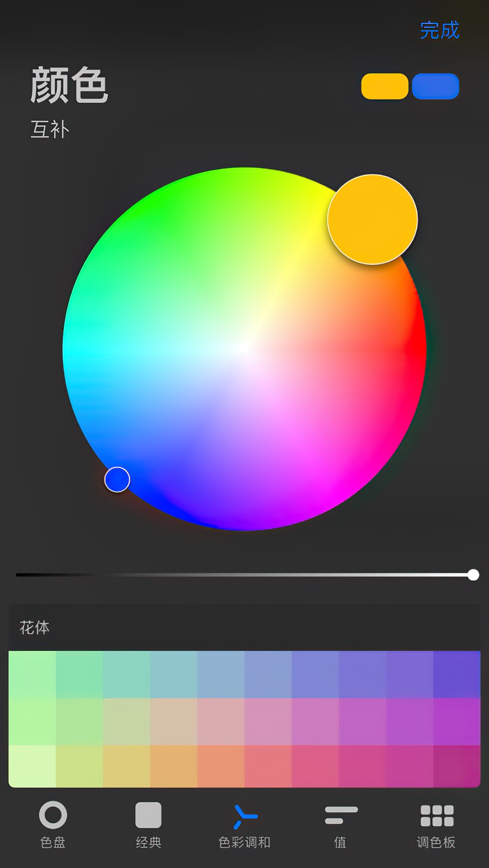This screenshot has height=868, width=489.
Task: Open the 色盘 disc icon
Action: pos(53,816)
